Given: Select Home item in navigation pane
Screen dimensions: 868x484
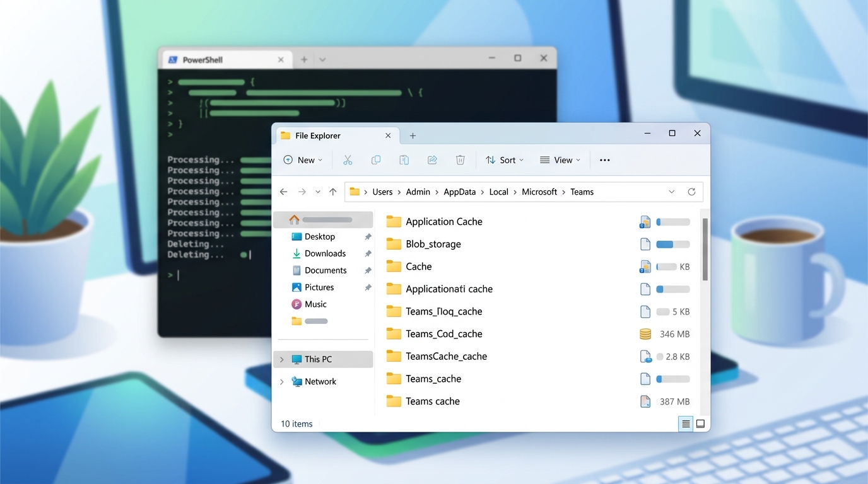Looking at the screenshot, I should [x=323, y=220].
